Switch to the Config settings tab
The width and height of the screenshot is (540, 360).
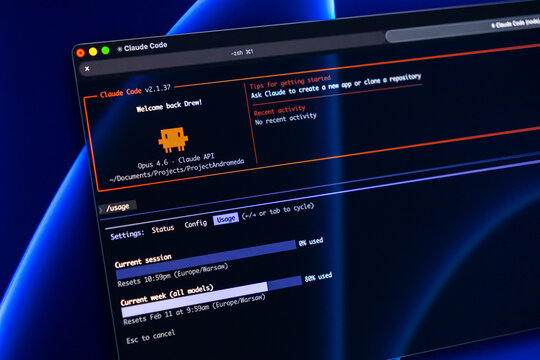pyautogui.click(x=196, y=224)
